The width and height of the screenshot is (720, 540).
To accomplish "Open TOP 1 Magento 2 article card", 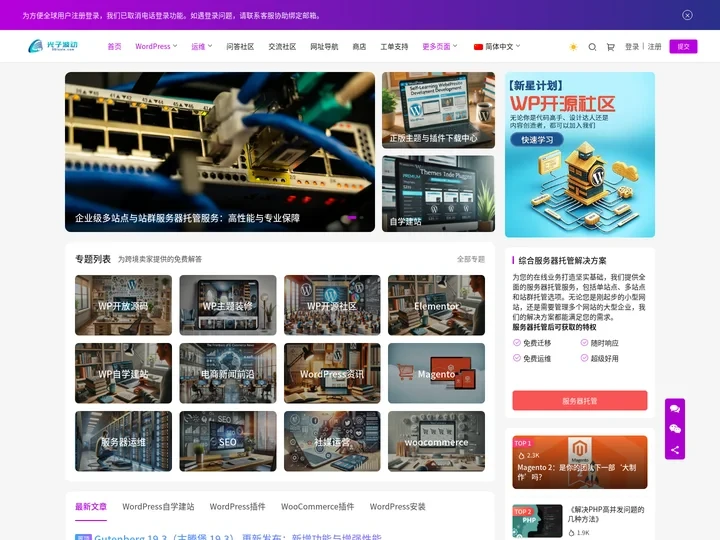I will (x=579, y=462).
